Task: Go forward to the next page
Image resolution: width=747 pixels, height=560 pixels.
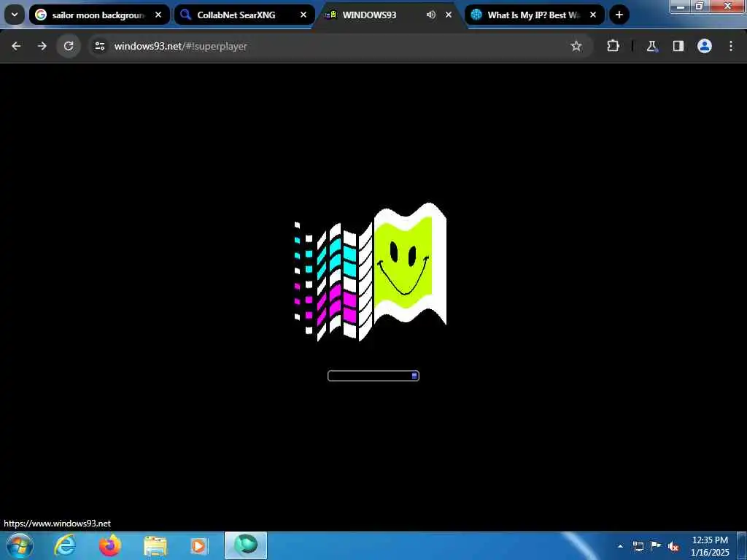Action: (x=42, y=46)
